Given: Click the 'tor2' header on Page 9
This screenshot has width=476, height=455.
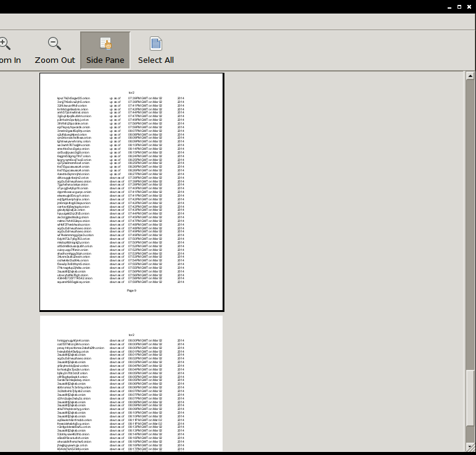Looking at the screenshot, I should [131, 92].
